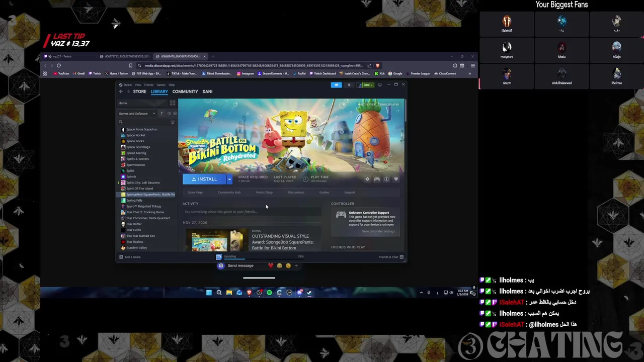
Task: Select Spilkt in the game list
Action: click(130, 171)
